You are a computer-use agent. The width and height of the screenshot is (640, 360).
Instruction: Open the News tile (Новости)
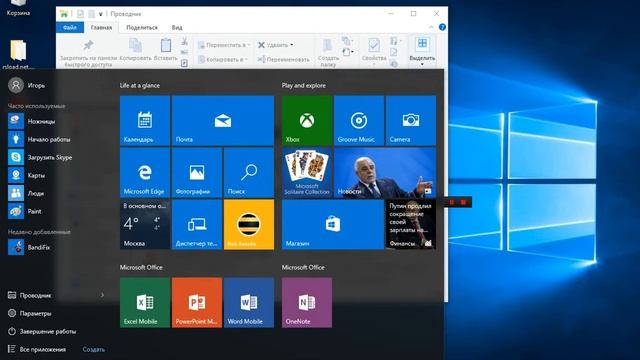point(385,172)
